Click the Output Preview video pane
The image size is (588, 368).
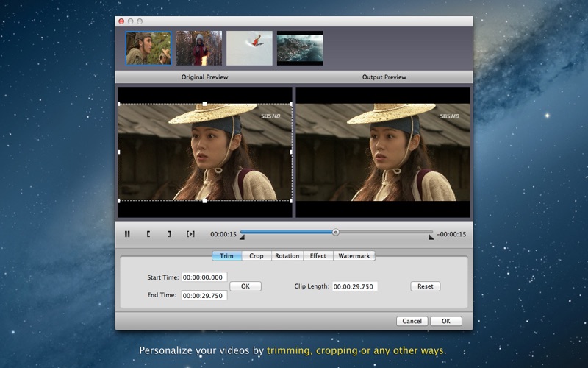pyautogui.click(x=383, y=152)
